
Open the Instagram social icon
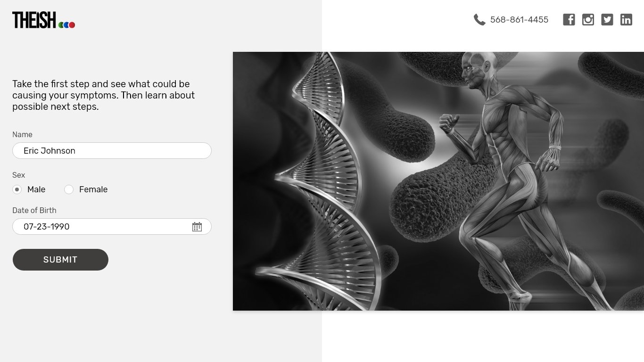pos(588,20)
